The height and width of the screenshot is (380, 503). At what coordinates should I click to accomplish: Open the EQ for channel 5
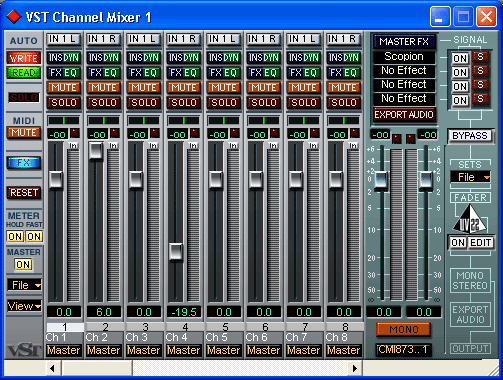point(230,73)
